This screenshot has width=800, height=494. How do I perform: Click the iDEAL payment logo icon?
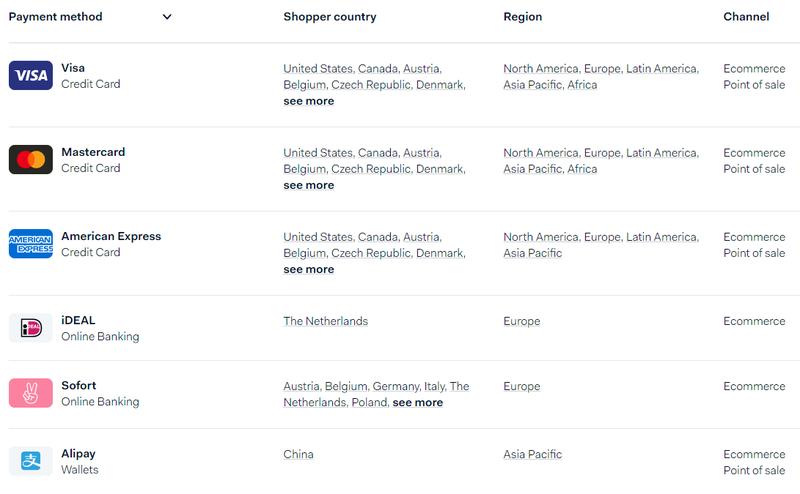click(30, 328)
